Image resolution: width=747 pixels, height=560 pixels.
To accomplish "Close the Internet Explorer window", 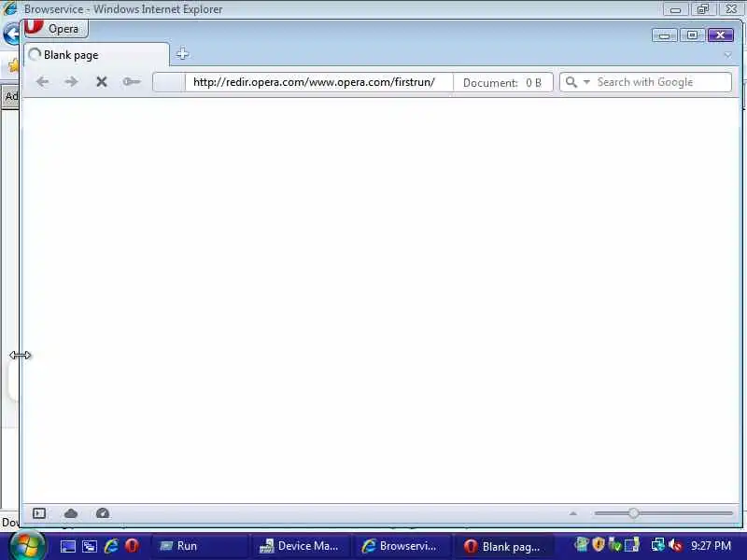I will tap(731, 9).
